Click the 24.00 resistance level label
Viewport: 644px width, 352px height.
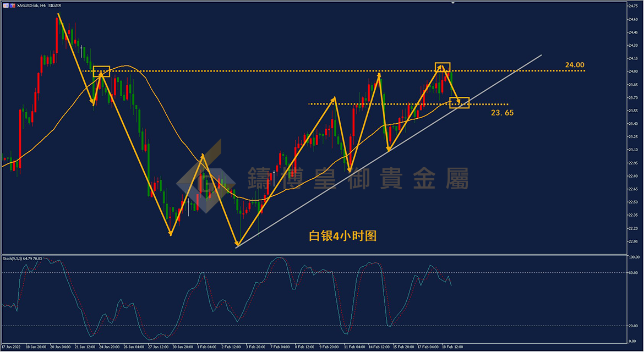[575, 65]
